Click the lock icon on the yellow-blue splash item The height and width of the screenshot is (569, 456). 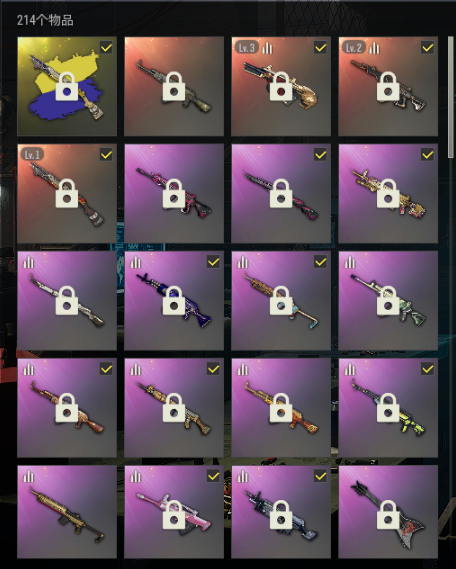tap(67, 86)
